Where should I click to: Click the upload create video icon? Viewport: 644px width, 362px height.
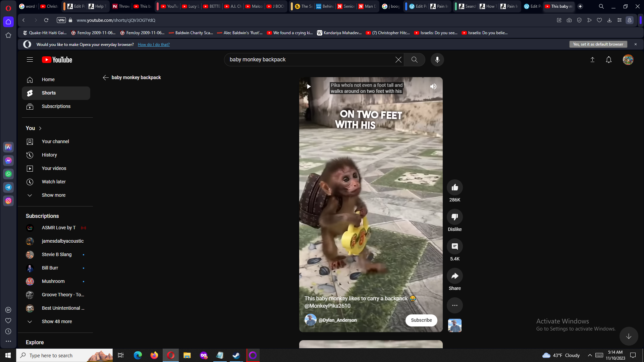coord(592,60)
